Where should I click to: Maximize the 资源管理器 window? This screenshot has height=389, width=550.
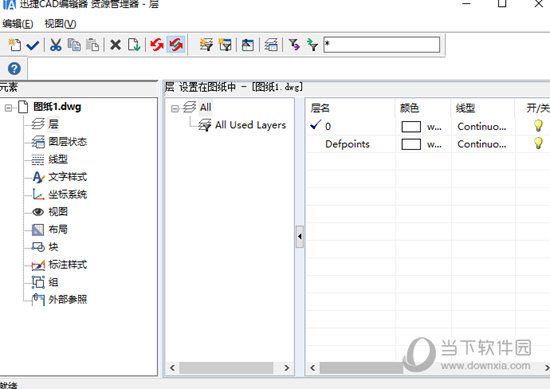(x=502, y=4)
